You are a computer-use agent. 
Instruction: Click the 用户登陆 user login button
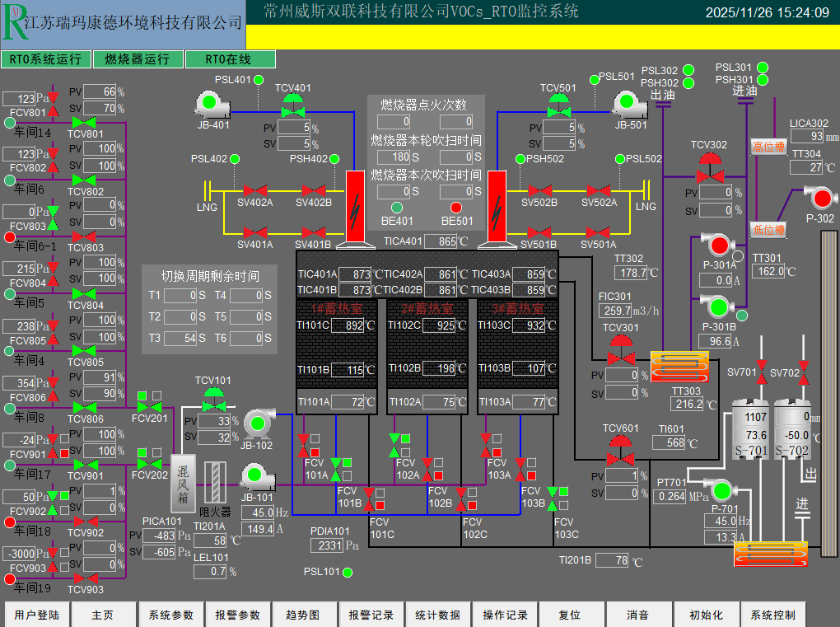point(37,615)
